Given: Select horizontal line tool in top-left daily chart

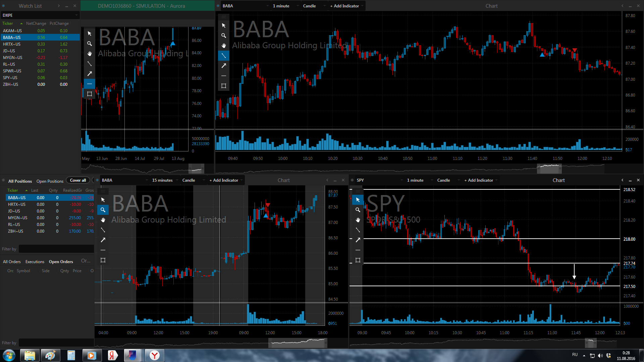Looking at the screenshot, I should (90, 84).
